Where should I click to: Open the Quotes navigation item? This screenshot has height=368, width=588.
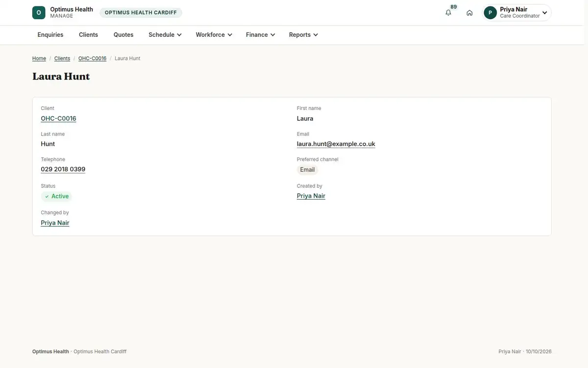123,35
